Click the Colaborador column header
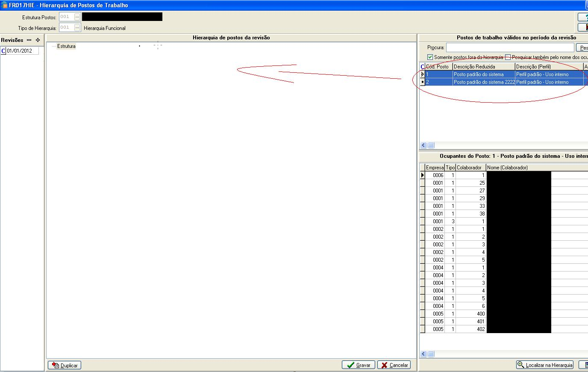Image resolution: width=588 pixels, height=372 pixels. (470, 168)
